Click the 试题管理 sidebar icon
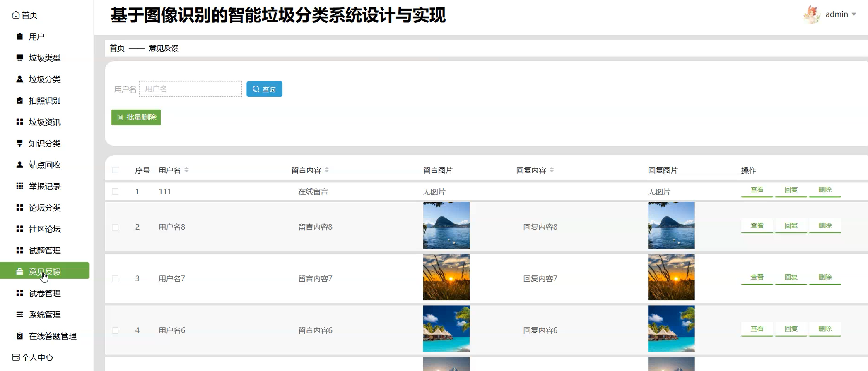The width and height of the screenshot is (868, 371). [x=19, y=250]
